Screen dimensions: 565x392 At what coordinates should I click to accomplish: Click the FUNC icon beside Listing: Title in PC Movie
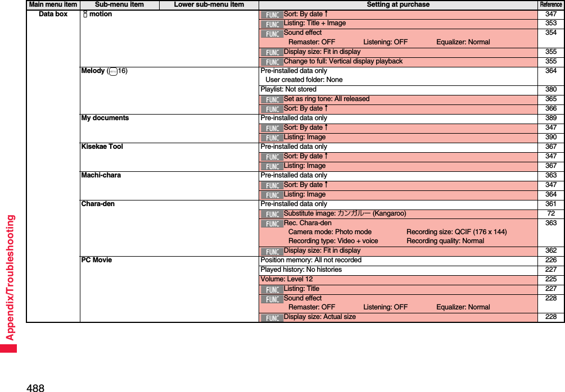272,288
